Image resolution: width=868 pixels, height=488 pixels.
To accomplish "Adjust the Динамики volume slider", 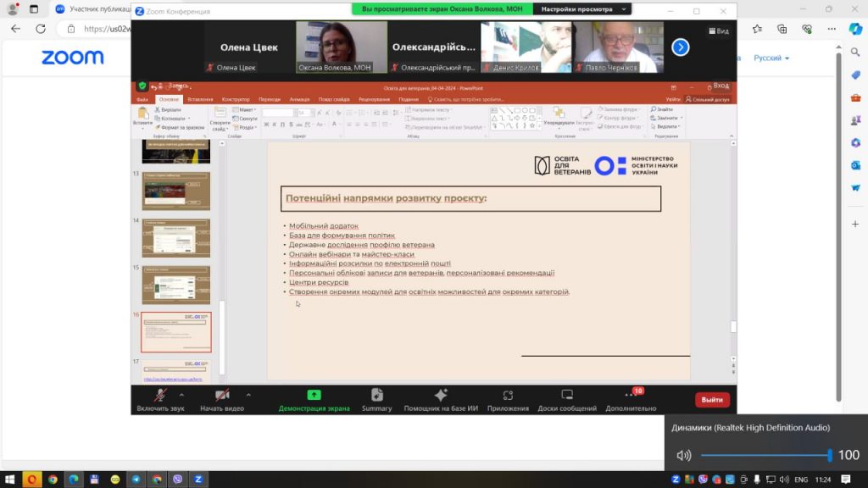I will click(x=829, y=455).
